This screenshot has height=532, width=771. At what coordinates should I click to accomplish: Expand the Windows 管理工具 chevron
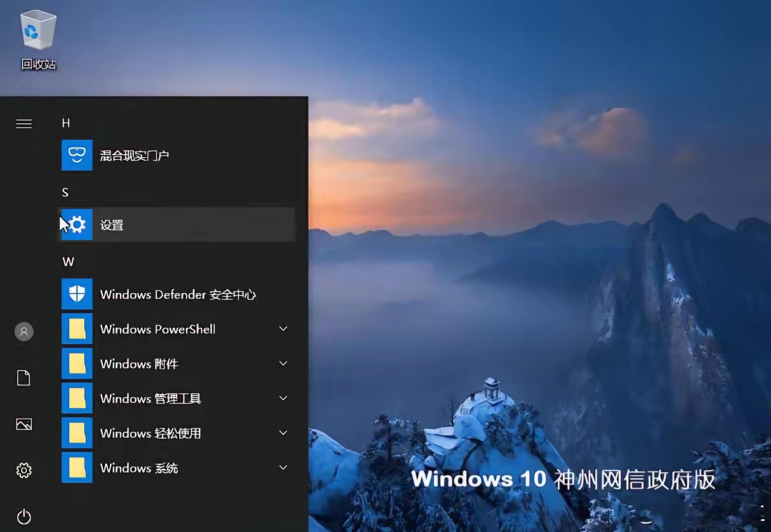coord(283,398)
